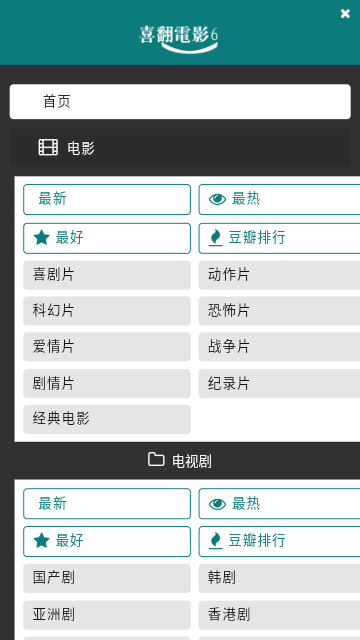Go to 首页 home item
Image resolution: width=360 pixels, height=640 pixels.
click(180, 102)
